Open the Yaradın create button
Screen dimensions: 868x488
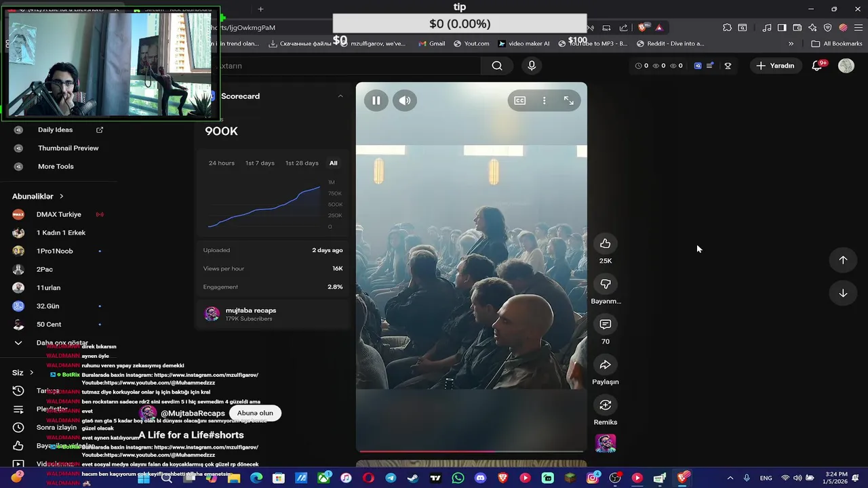[x=775, y=66]
